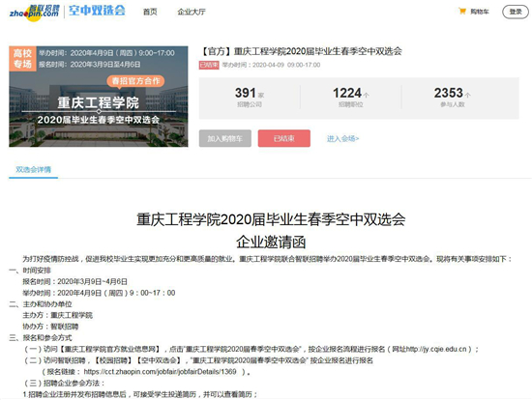
Task: Open the 首页 menu item
Action: (150, 12)
